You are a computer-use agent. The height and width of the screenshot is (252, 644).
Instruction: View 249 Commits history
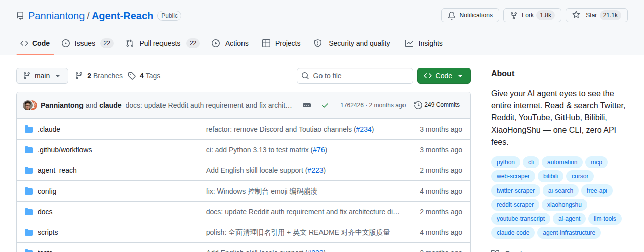pyautogui.click(x=437, y=105)
